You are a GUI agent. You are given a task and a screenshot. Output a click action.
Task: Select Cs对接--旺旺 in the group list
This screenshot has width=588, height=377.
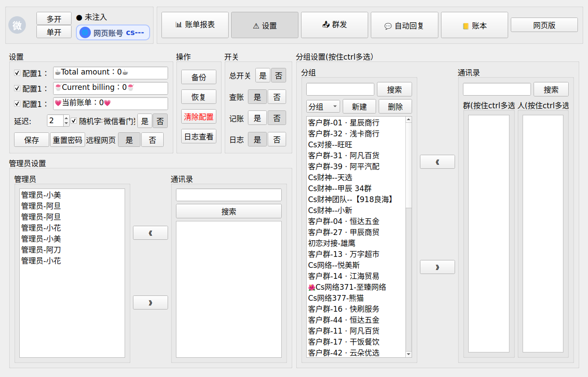pos(356,145)
